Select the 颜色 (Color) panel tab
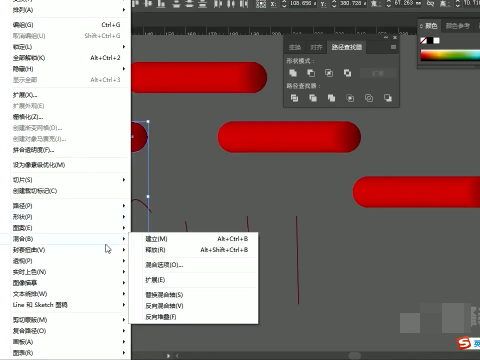The height and width of the screenshot is (360, 480). pos(429,26)
